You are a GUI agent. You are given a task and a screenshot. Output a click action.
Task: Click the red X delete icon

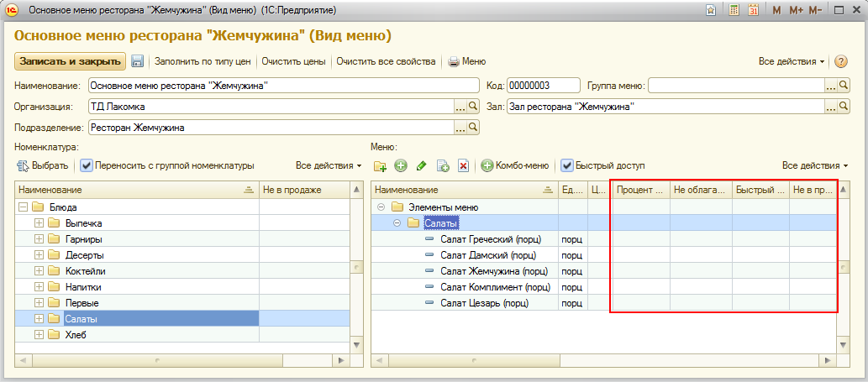tap(463, 166)
